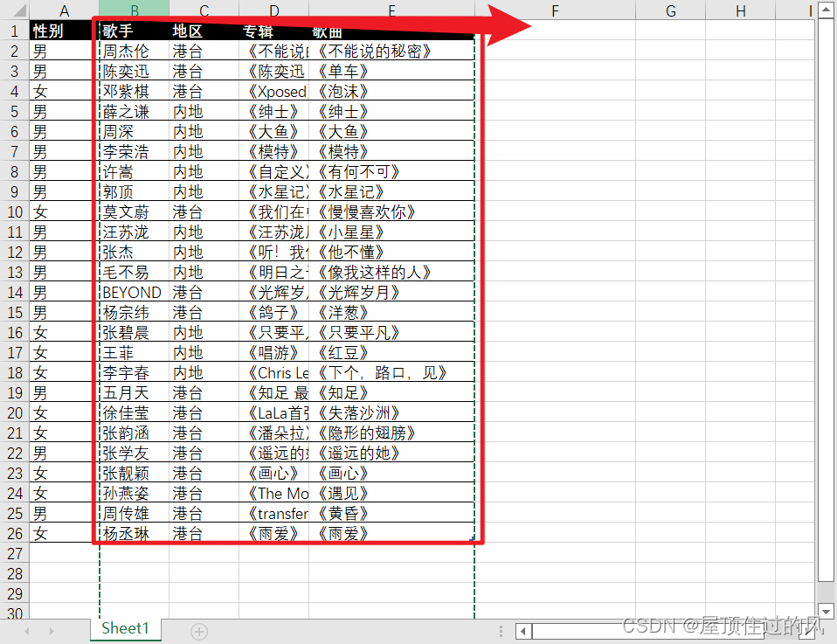This screenshot has width=837, height=644.
Task: Select the 张靓颖 cell
Action: 134,473
